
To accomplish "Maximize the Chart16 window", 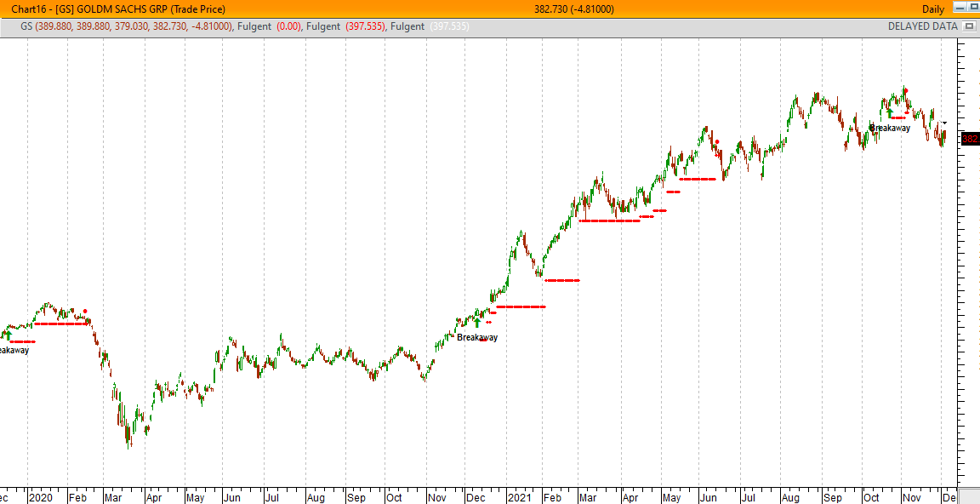I will coord(974,9).
